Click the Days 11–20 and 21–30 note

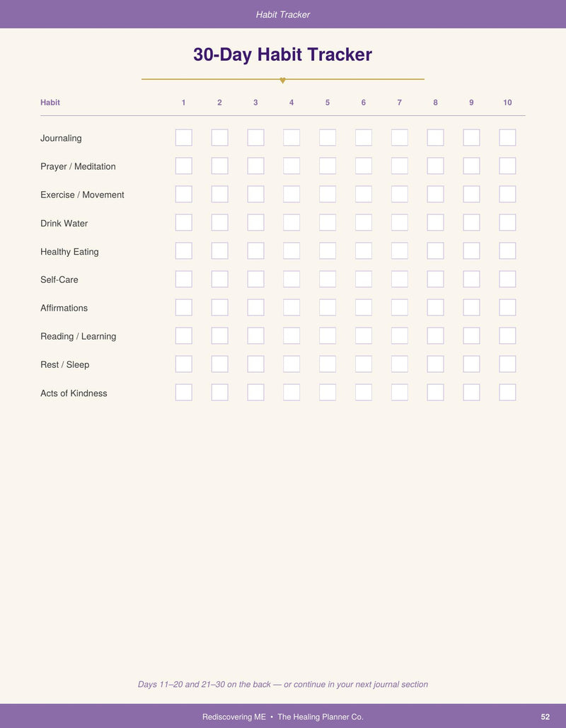point(283,684)
